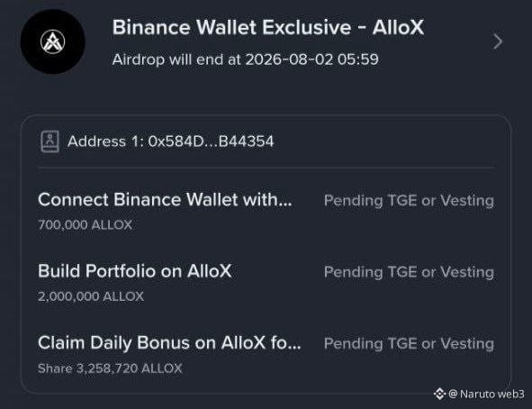This screenshot has height=409, width=532.
Task: Click Pending TGE status for Build Portfolio
Action: coord(409,272)
